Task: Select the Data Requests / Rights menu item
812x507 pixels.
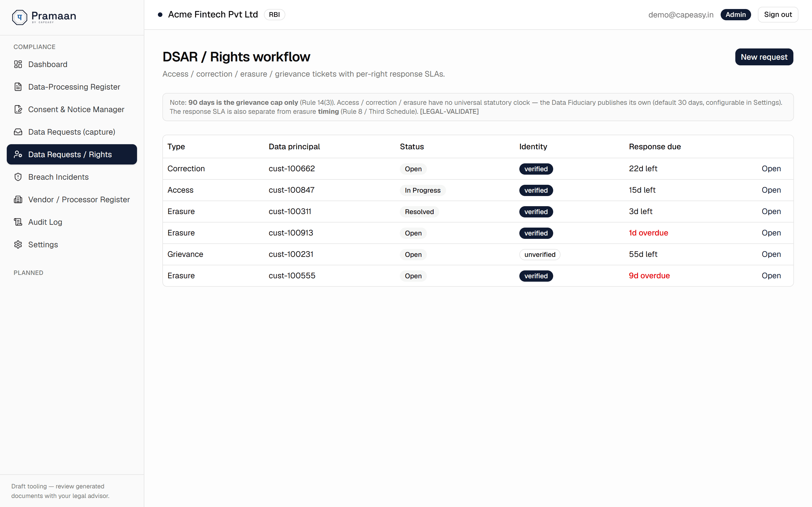Action: click(x=72, y=155)
